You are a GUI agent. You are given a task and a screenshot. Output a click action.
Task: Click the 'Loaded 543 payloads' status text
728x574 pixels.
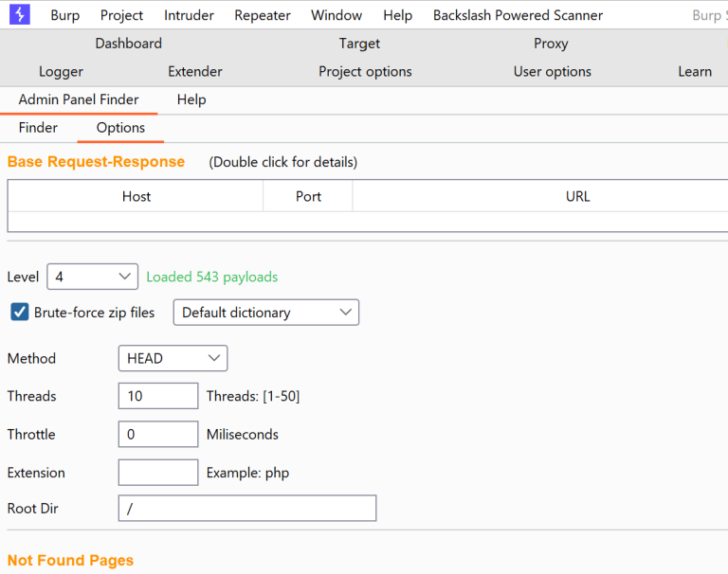click(212, 277)
